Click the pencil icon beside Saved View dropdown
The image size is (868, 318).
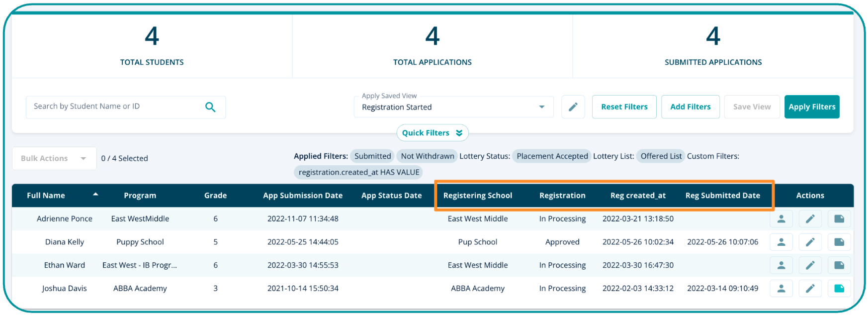pos(573,107)
